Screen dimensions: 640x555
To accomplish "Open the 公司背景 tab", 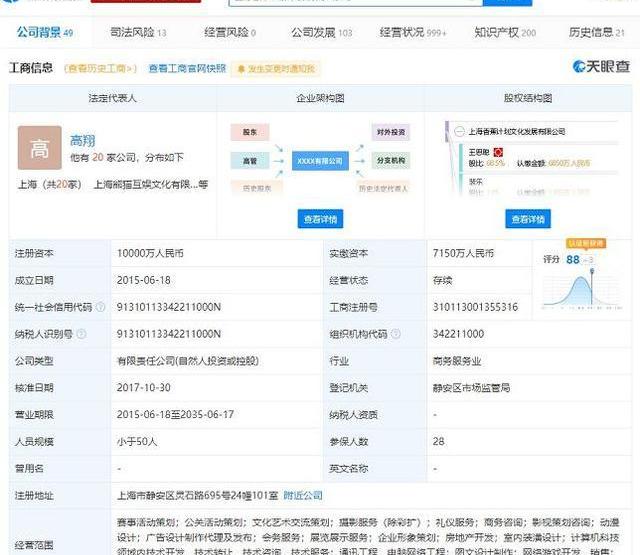I will pos(45,32).
